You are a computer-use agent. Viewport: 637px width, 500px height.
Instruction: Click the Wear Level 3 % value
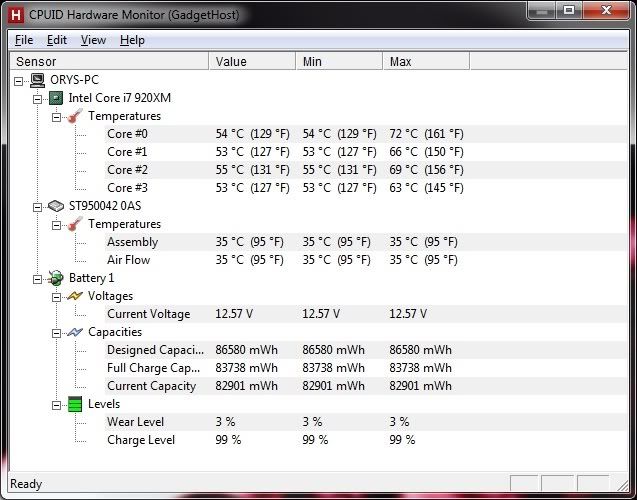(225, 422)
